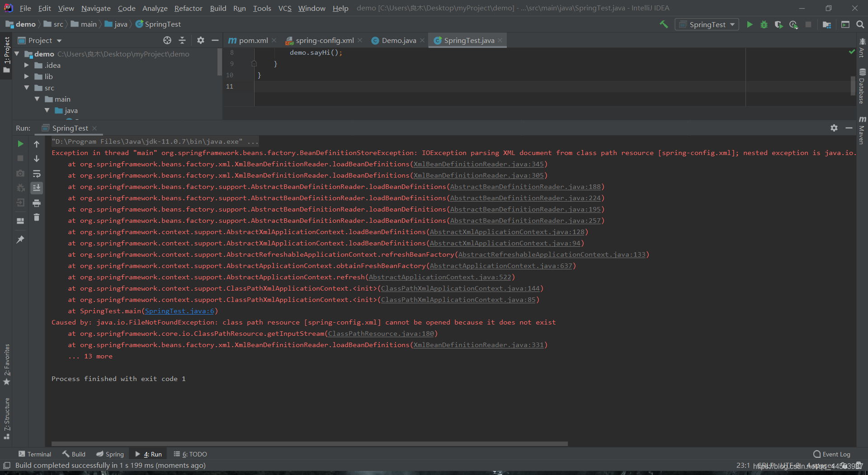Click the src breadcrumb in navigation bar
Viewport: 868px width, 475px height.
click(x=53, y=24)
